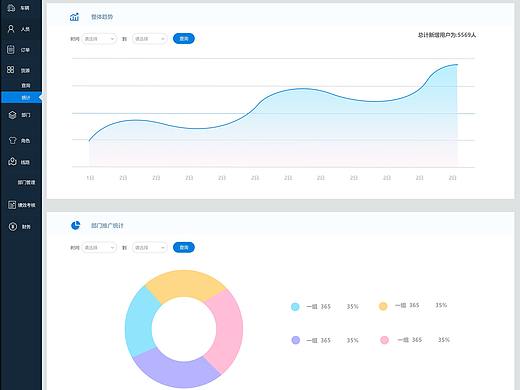Select the bar chart icon beside 整体趋势
The image size is (520, 390).
click(x=74, y=17)
